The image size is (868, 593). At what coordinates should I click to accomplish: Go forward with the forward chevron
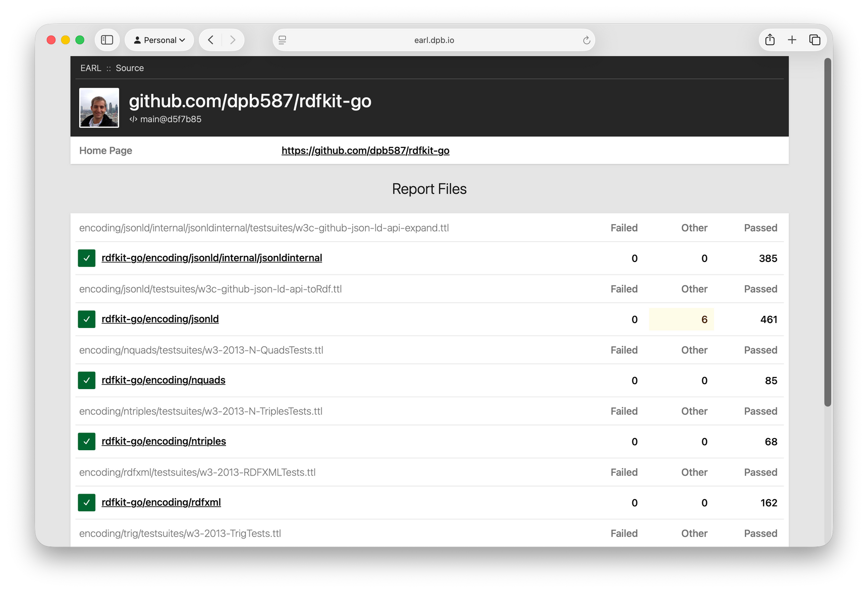click(233, 39)
